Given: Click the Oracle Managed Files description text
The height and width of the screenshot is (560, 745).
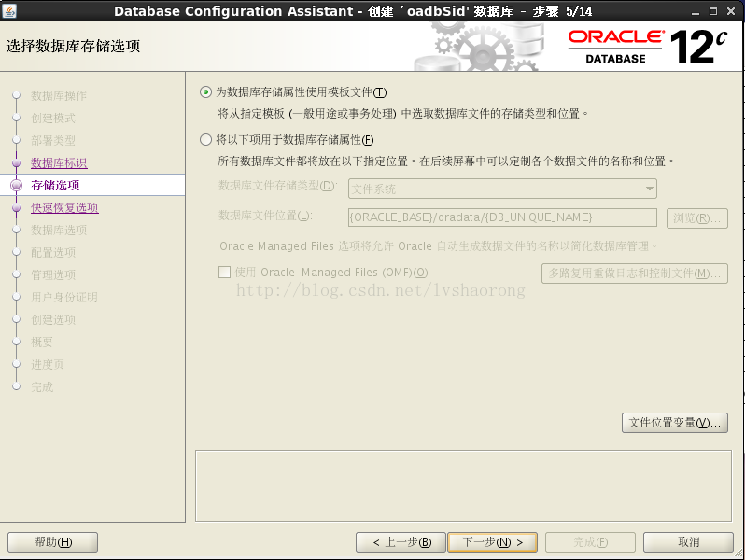Looking at the screenshot, I should click(x=439, y=246).
